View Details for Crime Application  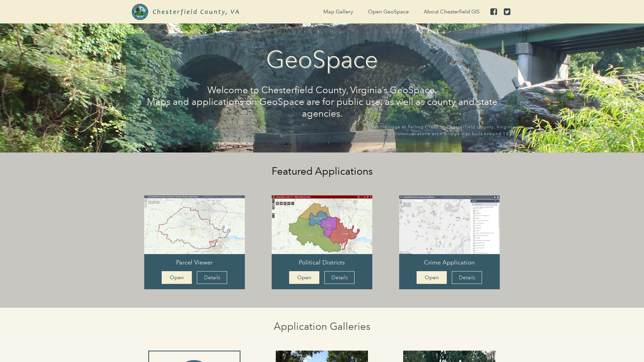pyautogui.click(x=467, y=278)
